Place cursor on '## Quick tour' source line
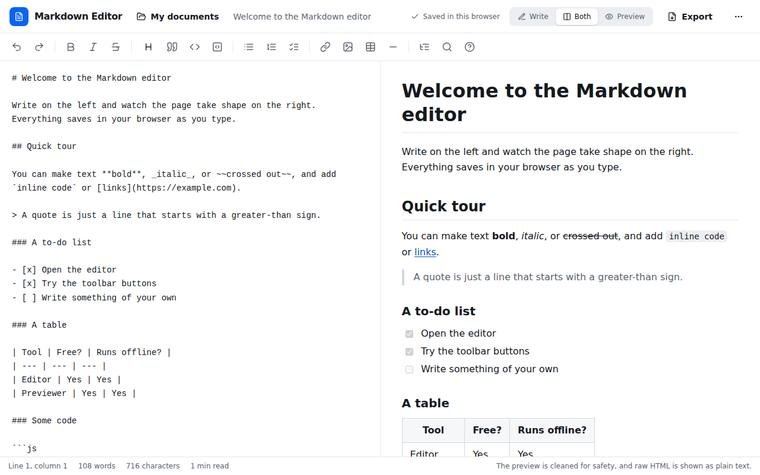The height and width of the screenshot is (475, 760). pos(44,146)
